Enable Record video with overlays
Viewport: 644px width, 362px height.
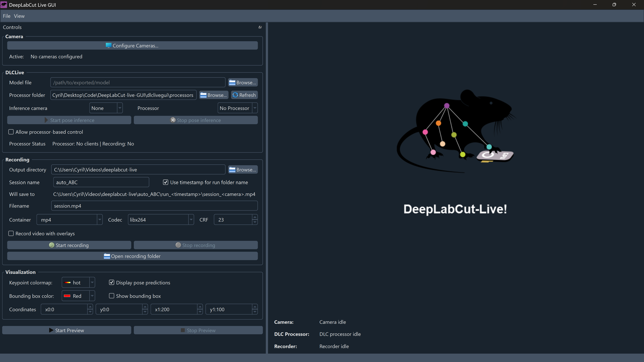[x=11, y=233]
